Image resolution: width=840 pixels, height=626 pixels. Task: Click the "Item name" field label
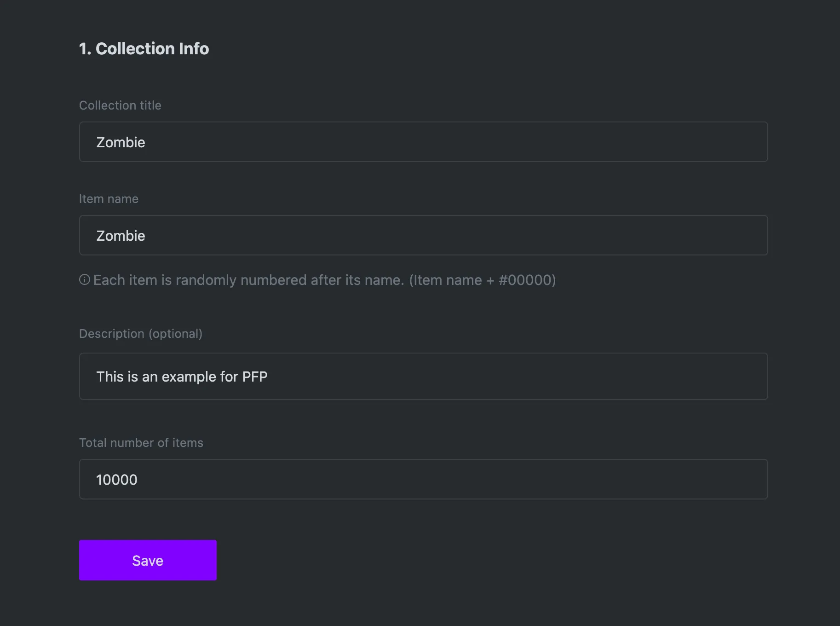[109, 199]
